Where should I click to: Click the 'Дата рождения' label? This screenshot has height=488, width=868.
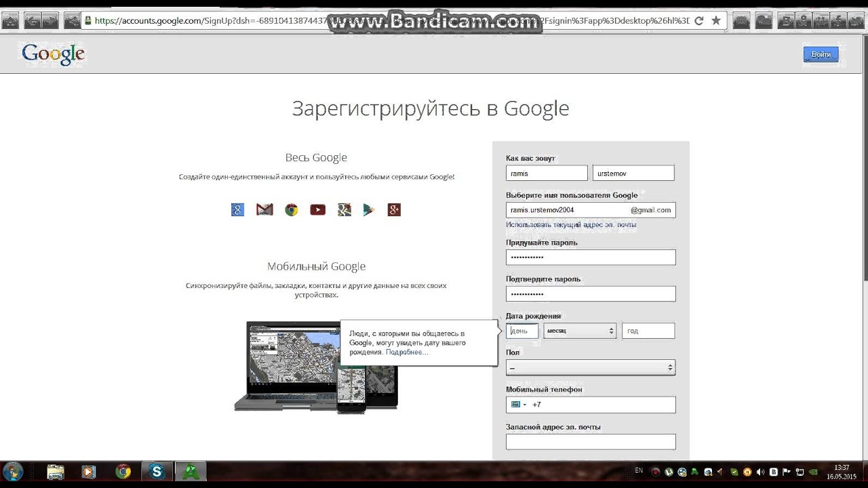click(x=533, y=316)
